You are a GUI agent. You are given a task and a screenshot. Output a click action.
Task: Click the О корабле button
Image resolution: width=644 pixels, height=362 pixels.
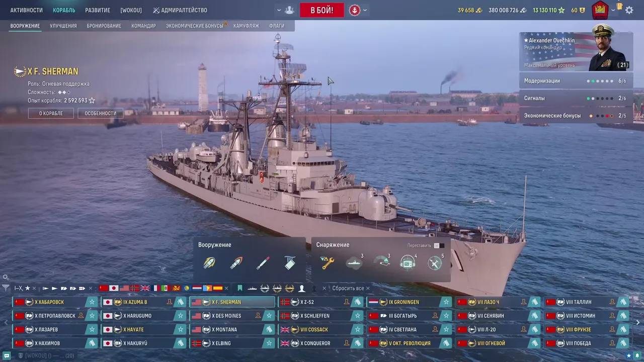pos(51,113)
